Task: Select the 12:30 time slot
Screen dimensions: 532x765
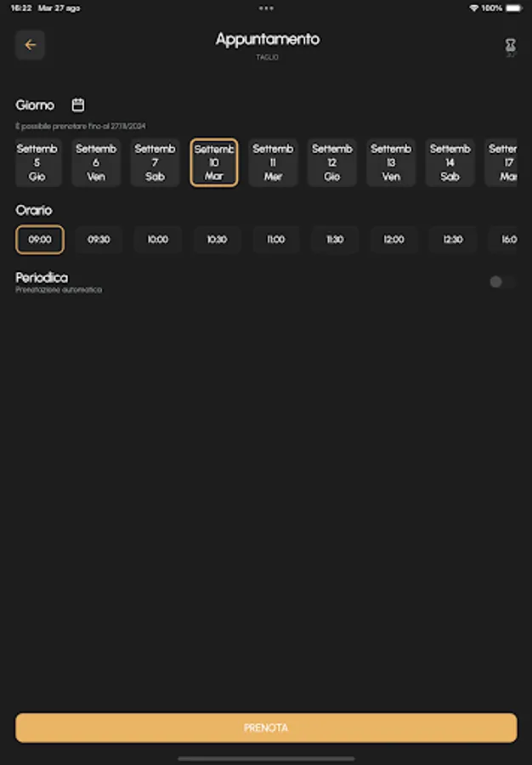Action: [453, 240]
